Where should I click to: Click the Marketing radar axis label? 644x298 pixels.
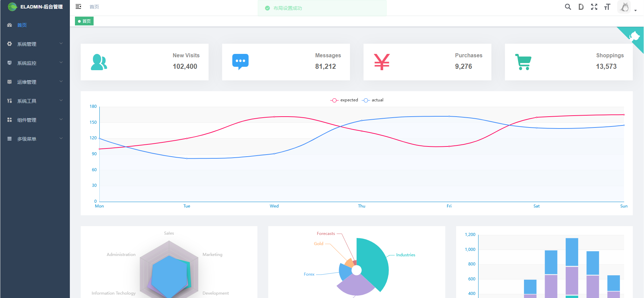pos(213,255)
